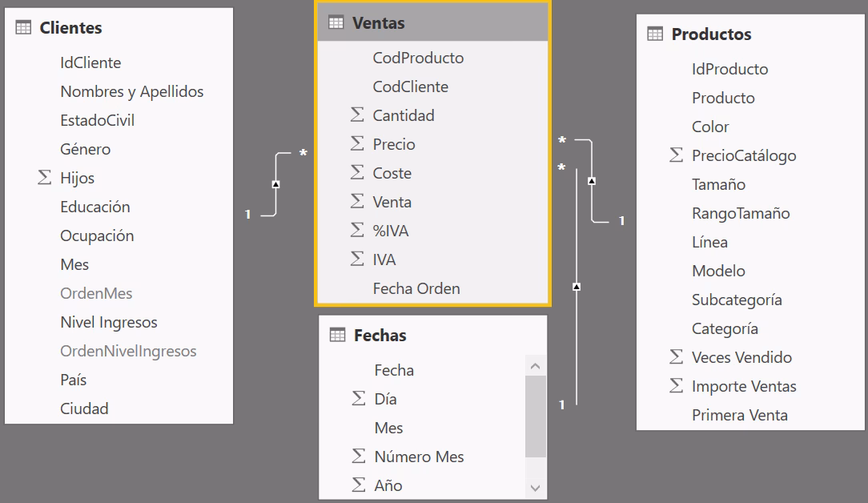The height and width of the screenshot is (503, 868).
Task: Select Nombres y Apellidos field
Action: point(132,91)
